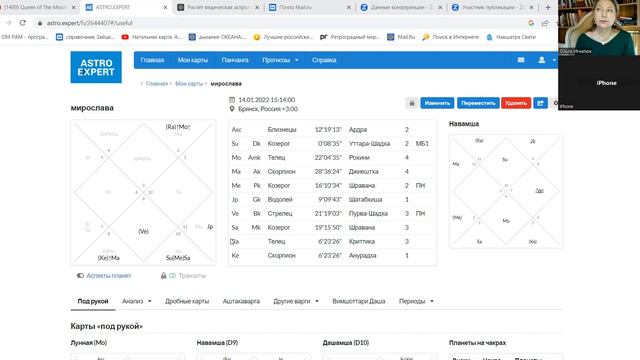Click the Изменить button
Screen dimensions: 640x360
tap(437, 103)
